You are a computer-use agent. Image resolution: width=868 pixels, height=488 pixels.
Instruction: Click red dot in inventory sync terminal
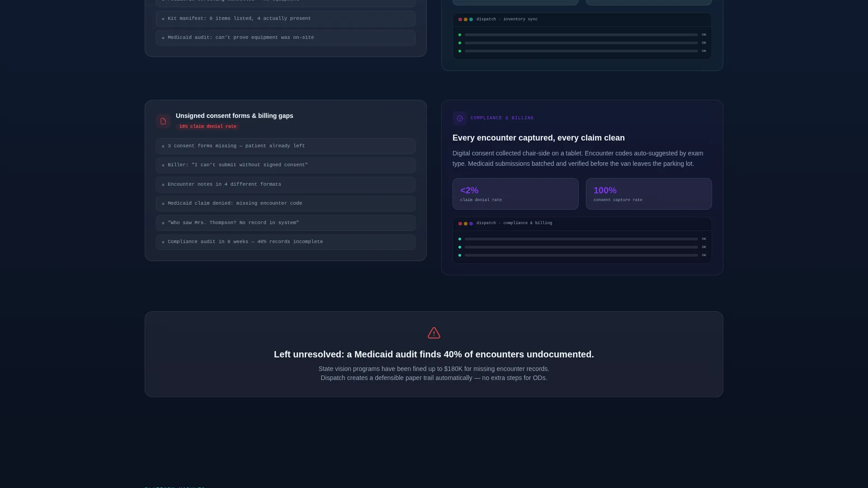tap(460, 19)
